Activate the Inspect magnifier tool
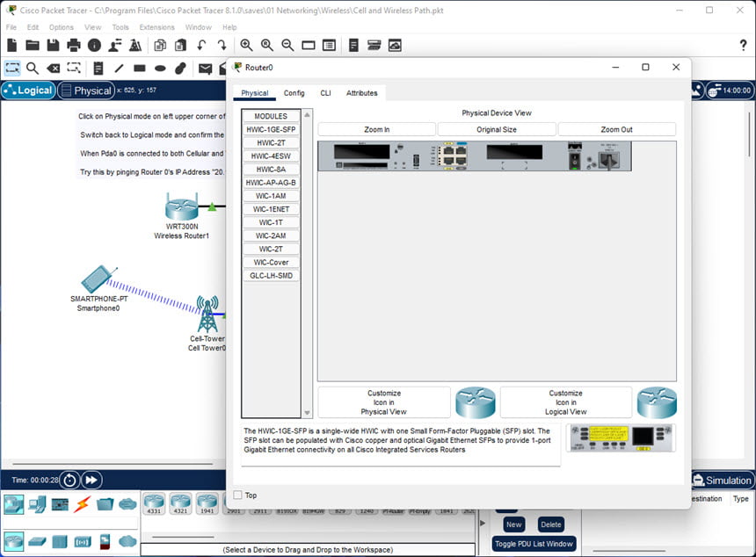Viewport: 756px width, 557px height. [33, 69]
